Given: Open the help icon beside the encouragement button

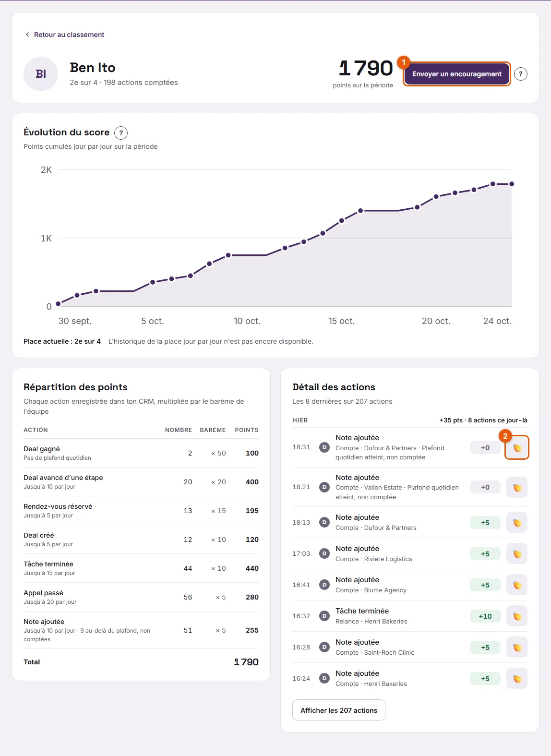Looking at the screenshot, I should point(521,74).
